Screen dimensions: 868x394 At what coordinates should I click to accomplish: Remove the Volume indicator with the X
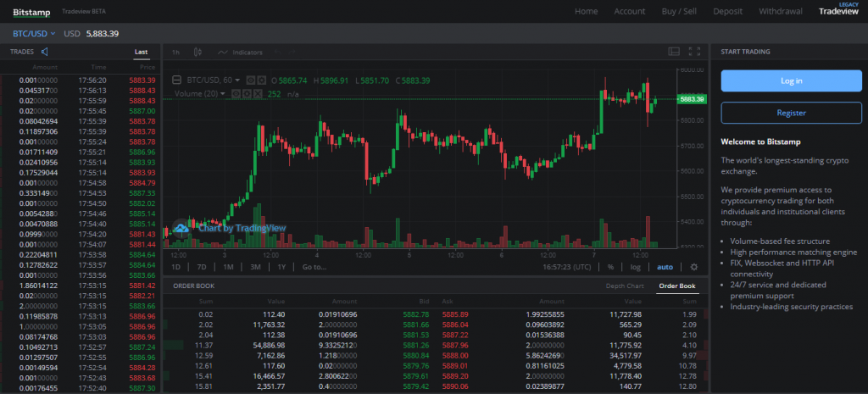click(258, 94)
